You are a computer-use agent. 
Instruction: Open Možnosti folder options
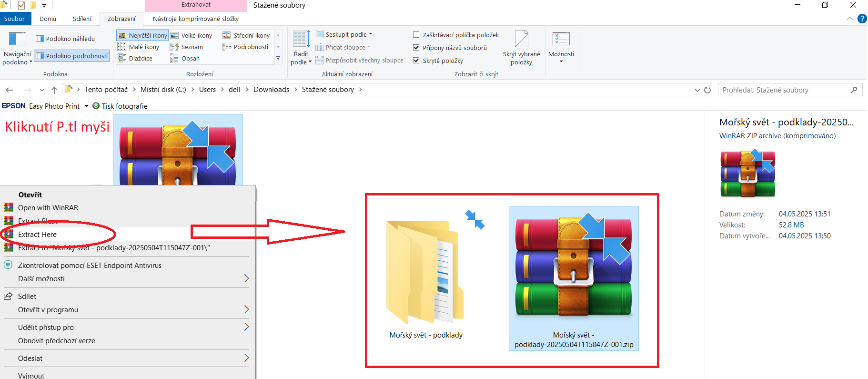pyautogui.click(x=561, y=47)
